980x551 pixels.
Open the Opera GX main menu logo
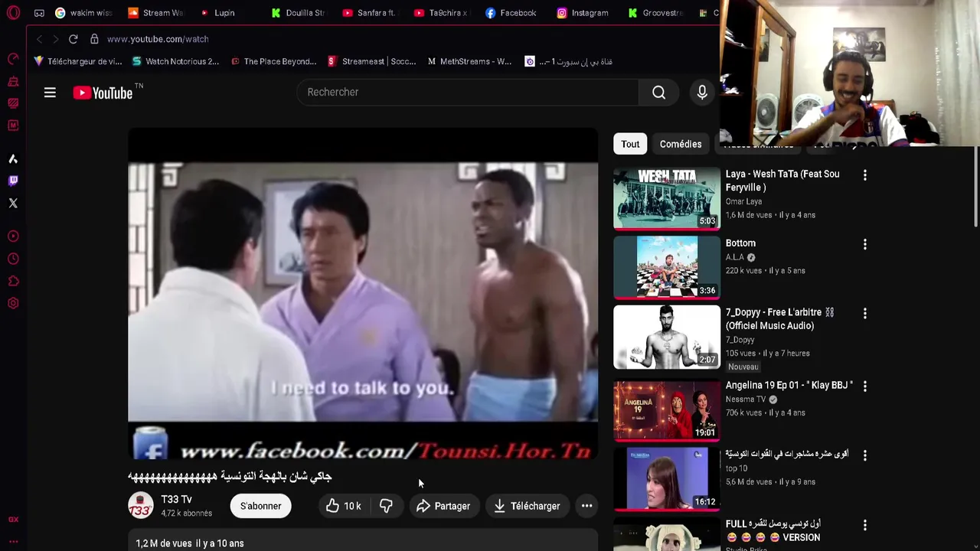tap(13, 13)
